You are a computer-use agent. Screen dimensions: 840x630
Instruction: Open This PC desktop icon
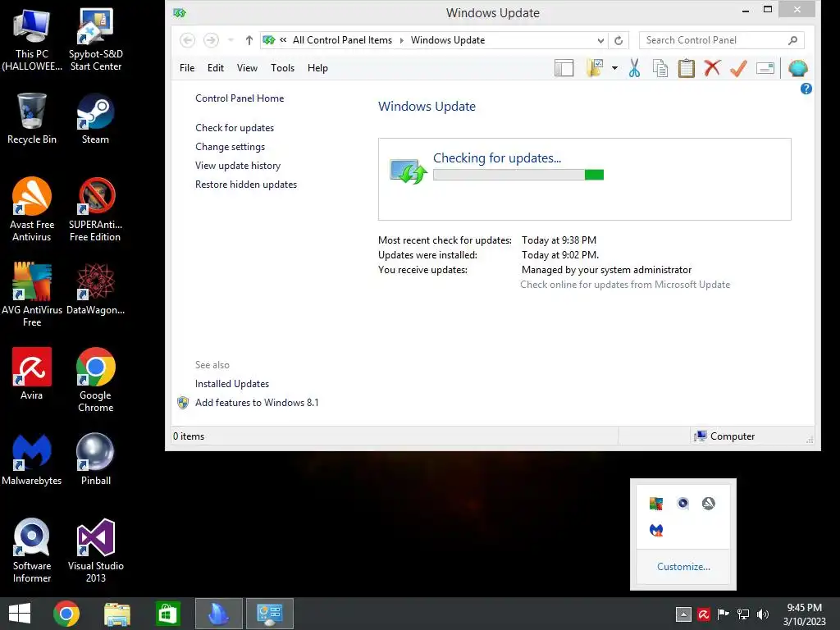[32, 39]
